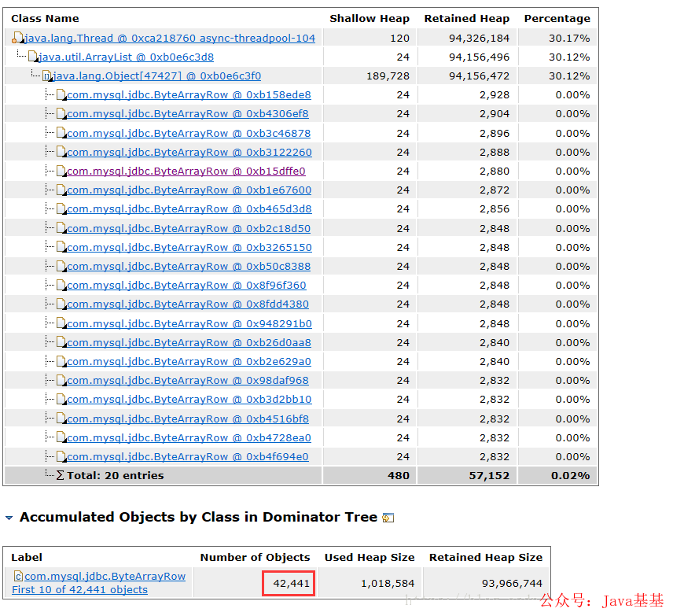Open the First 10 of 42,441 objects link
Image resolution: width=673 pixels, height=616 pixels.
point(80,589)
